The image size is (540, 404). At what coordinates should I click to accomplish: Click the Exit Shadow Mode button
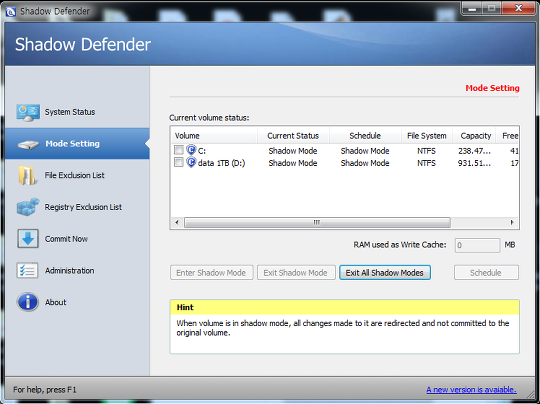coord(296,273)
